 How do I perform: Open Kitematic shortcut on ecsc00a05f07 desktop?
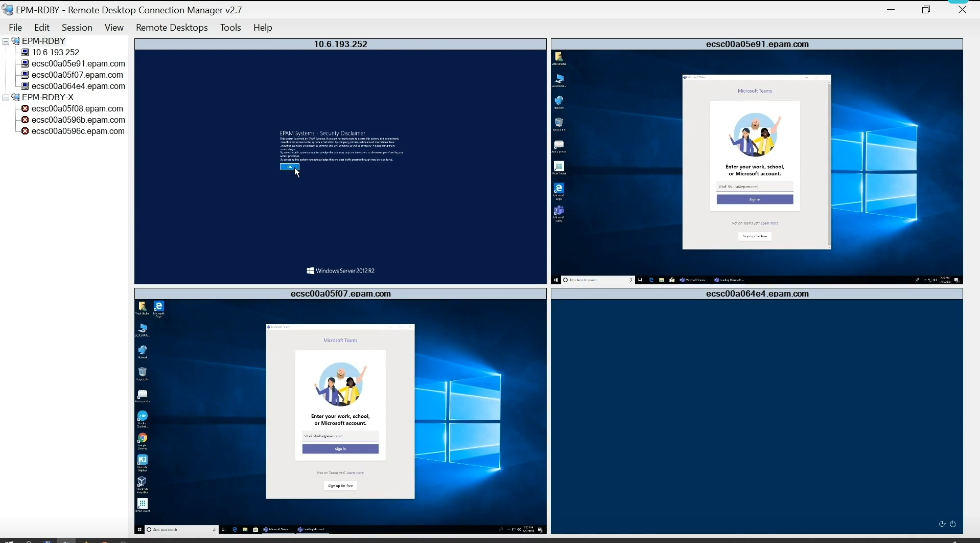coord(143,462)
